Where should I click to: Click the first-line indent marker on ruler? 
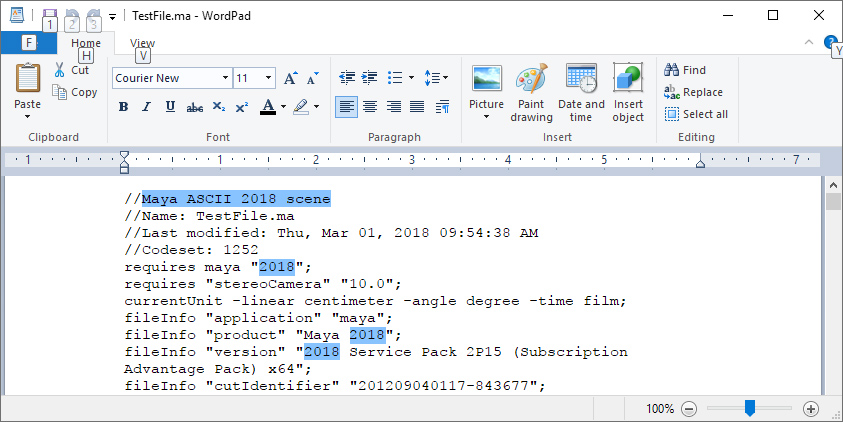tap(124, 155)
